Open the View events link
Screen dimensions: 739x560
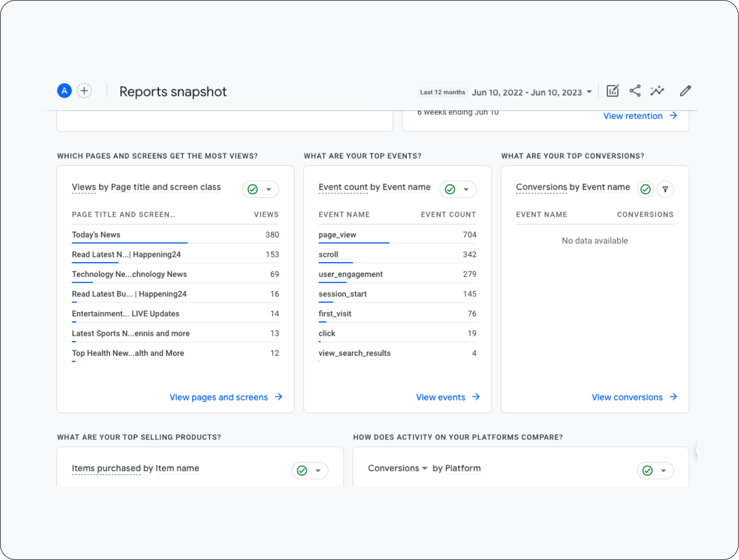click(x=441, y=397)
